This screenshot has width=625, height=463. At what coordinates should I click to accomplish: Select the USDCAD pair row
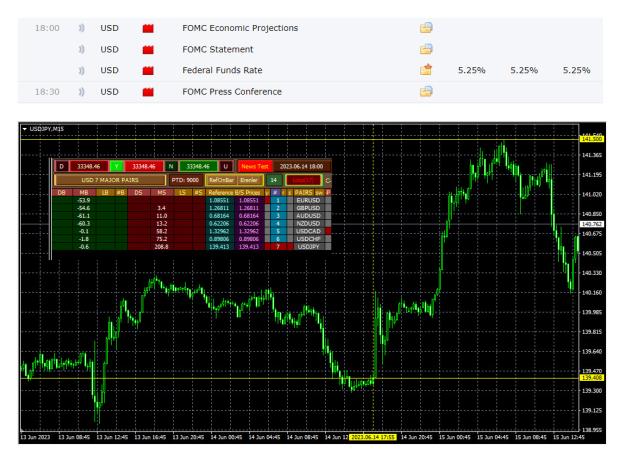click(309, 231)
